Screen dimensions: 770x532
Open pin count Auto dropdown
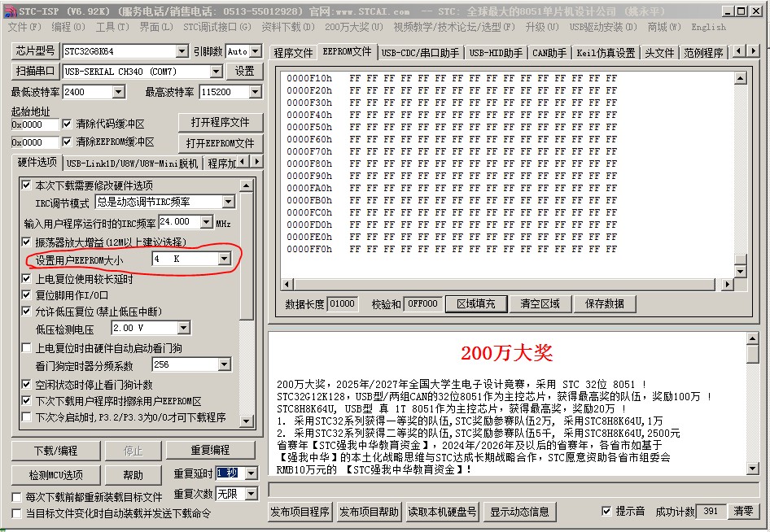pyautogui.click(x=256, y=51)
